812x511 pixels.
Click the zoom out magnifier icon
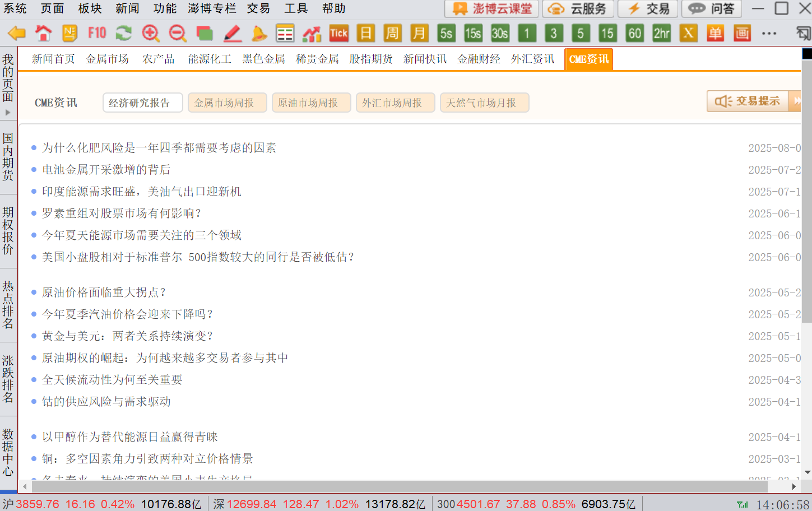[178, 34]
